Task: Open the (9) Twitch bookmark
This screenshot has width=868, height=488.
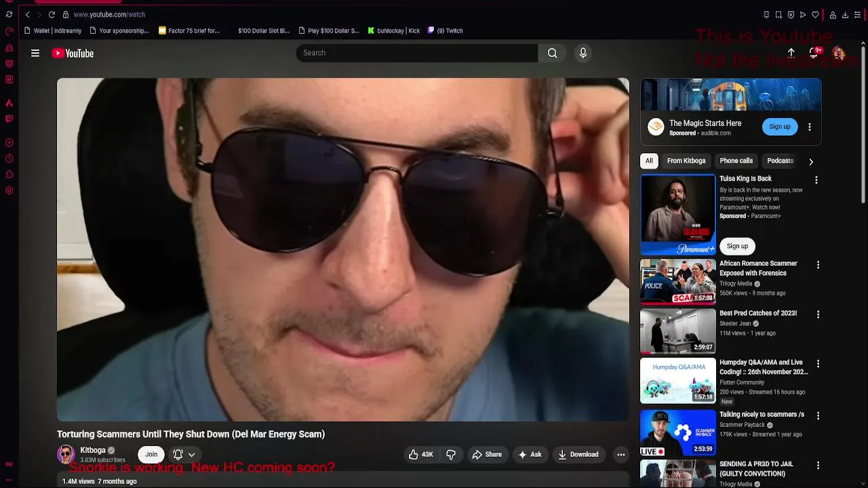Action: [x=445, y=30]
